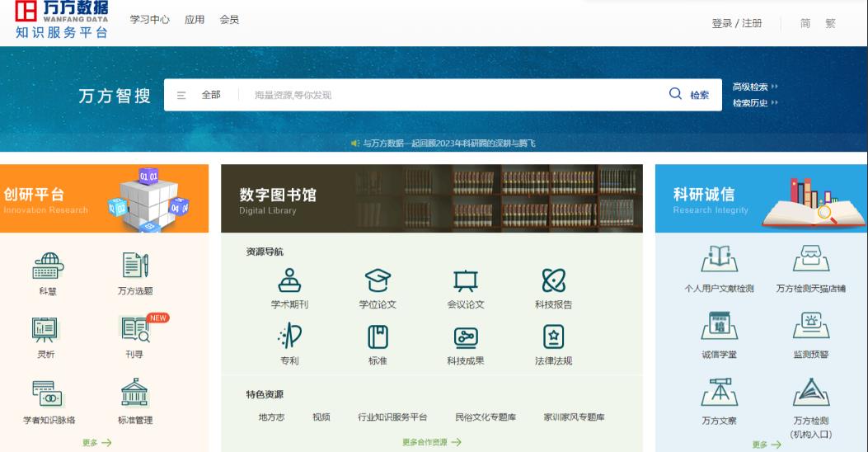
Task: Switch to traditional Chinese 繁
Action: (830, 23)
